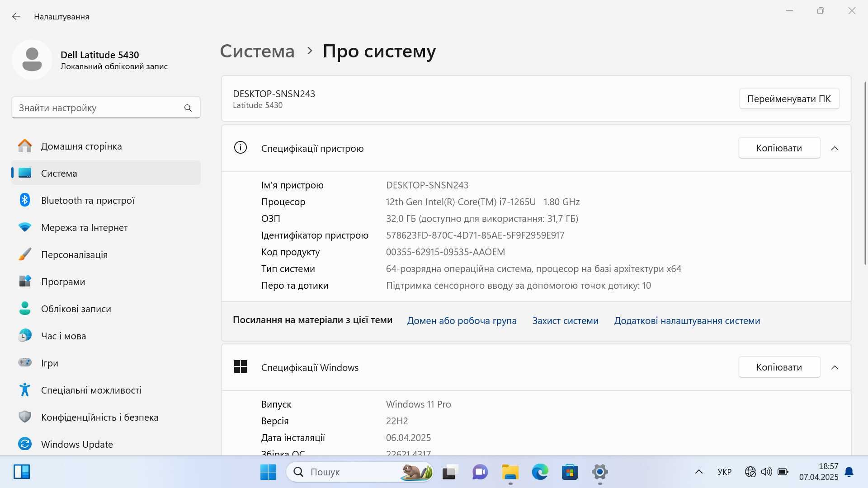Click the Windows logo beside Специфікації Windows
The height and width of the screenshot is (488, 868).
coord(241,366)
